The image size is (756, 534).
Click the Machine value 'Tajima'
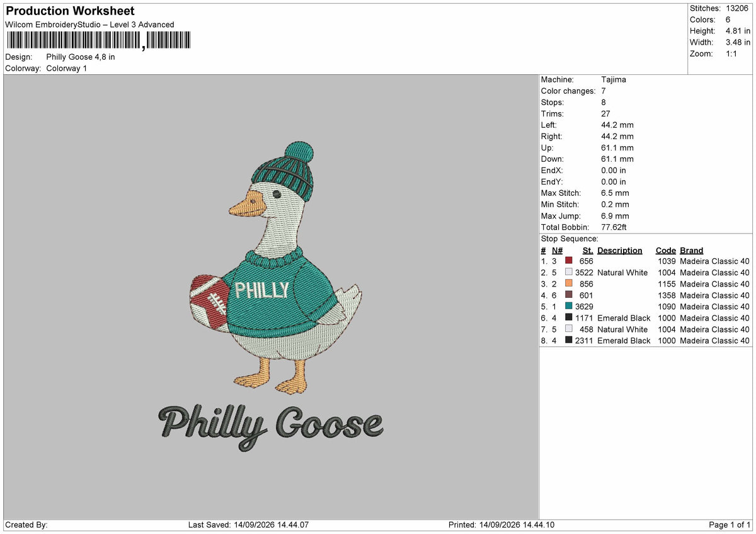[x=614, y=80]
